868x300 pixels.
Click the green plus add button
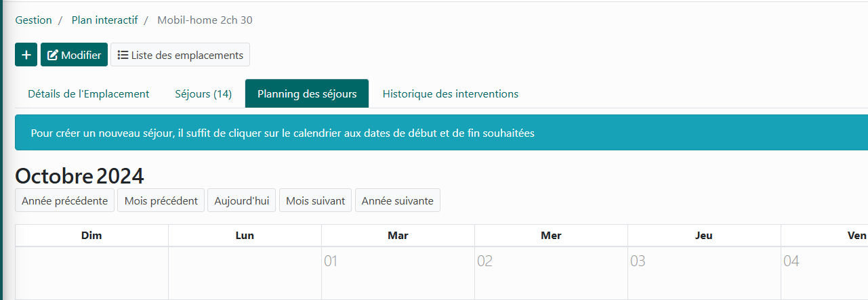[26, 55]
